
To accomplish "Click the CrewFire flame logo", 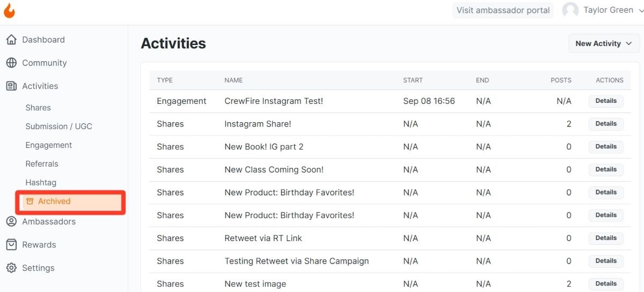I will [x=9, y=10].
